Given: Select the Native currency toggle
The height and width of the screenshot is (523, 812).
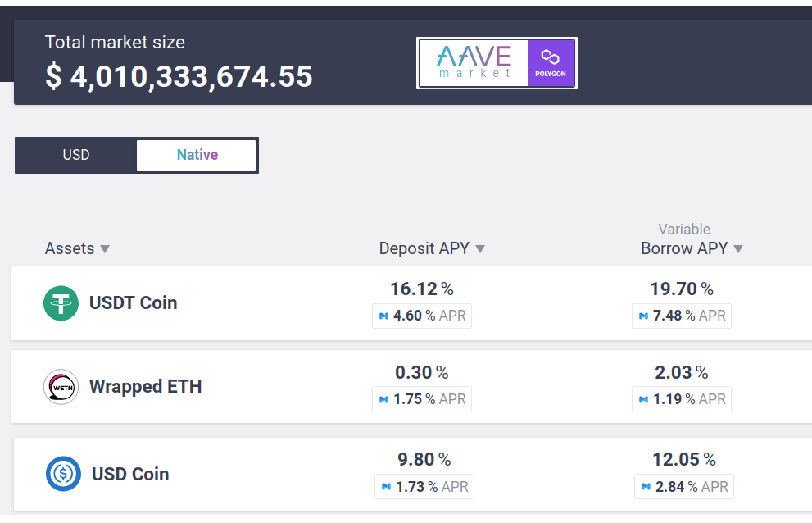Looking at the screenshot, I should pos(197,155).
